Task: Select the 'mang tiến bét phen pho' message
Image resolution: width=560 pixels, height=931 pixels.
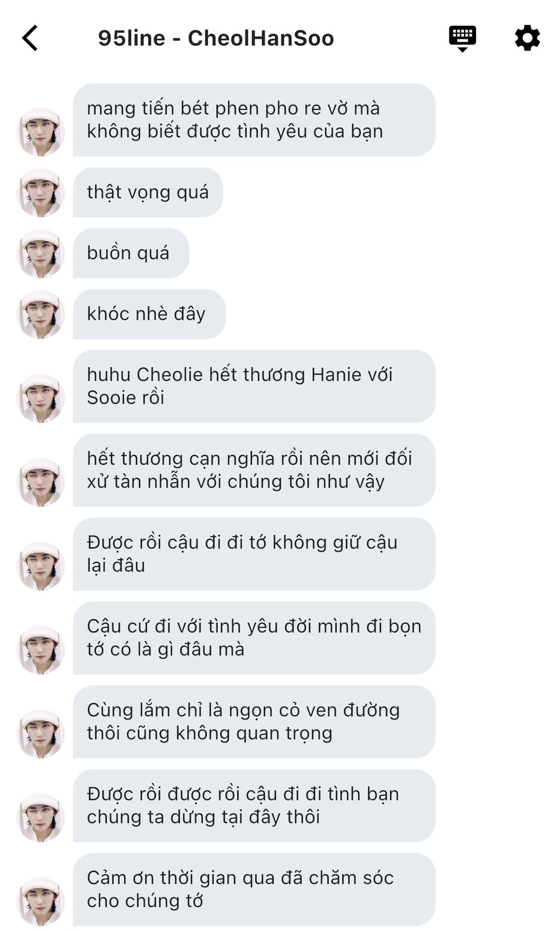Action: pos(254,120)
